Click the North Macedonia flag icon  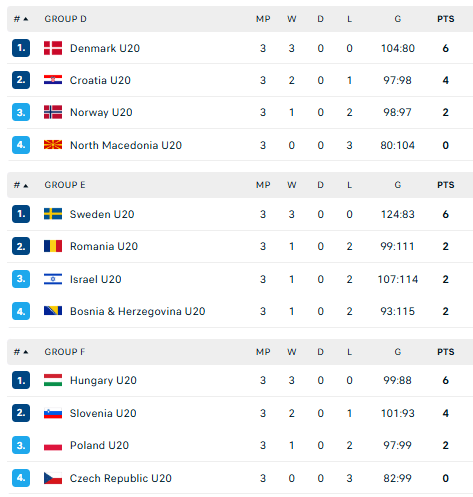click(x=53, y=145)
